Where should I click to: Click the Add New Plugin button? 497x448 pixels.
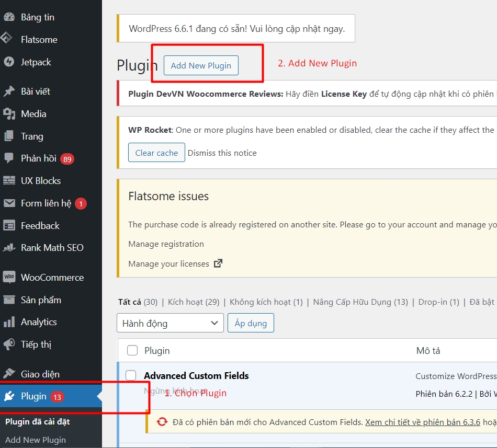[x=201, y=65]
